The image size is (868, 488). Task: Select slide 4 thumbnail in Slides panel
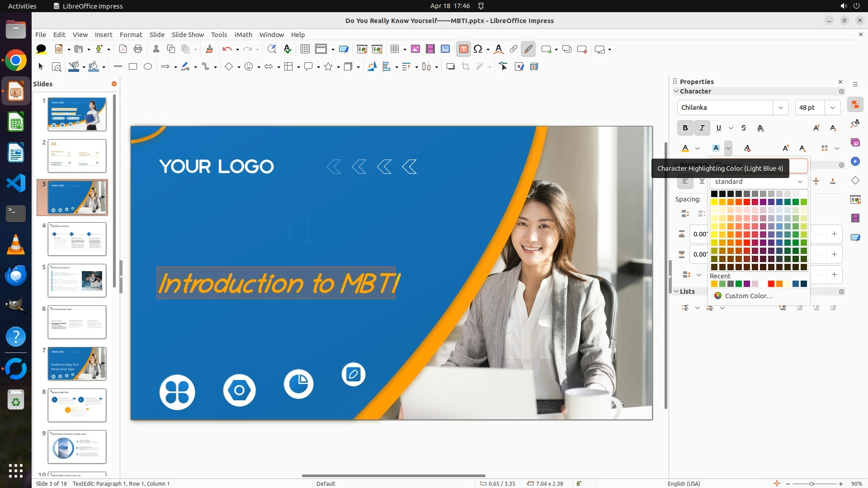tap(77, 239)
